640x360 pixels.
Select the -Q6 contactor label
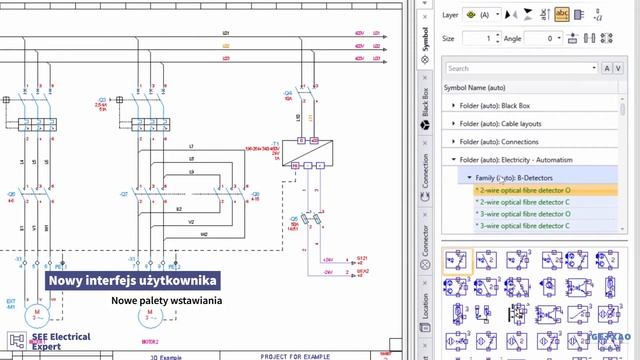point(11,194)
